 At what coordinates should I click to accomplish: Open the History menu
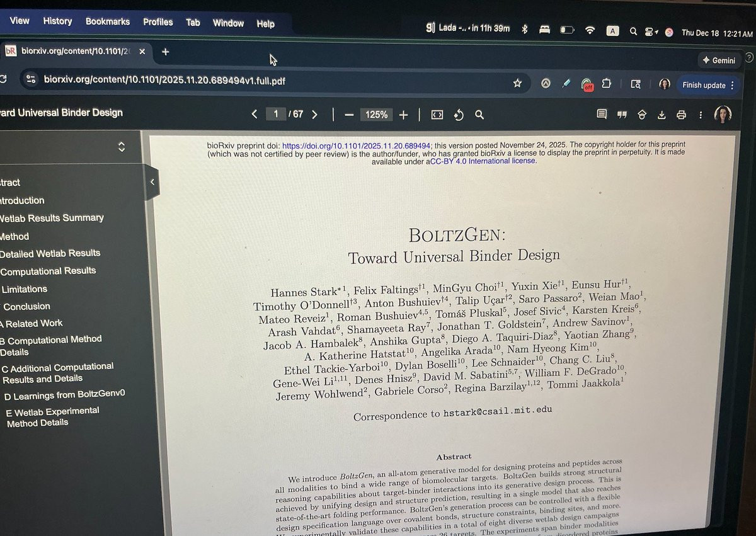[x=57, y=21]
